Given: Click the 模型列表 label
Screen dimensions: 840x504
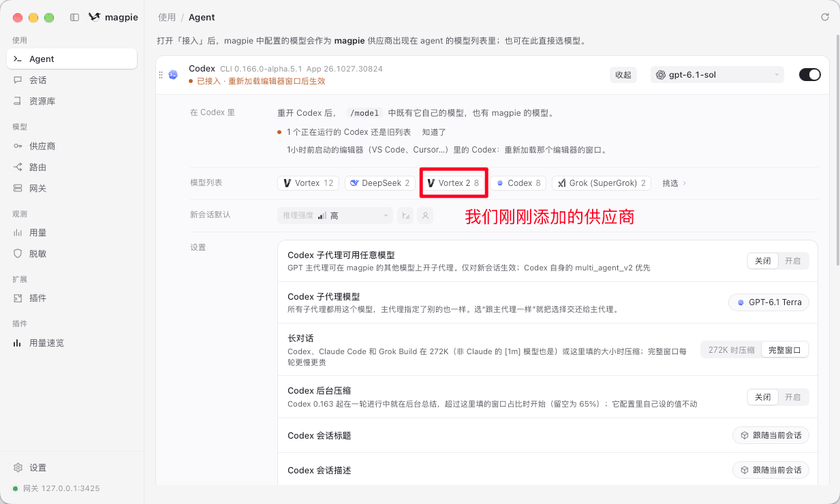Looking at the screenshot, I should click(206, 183).
